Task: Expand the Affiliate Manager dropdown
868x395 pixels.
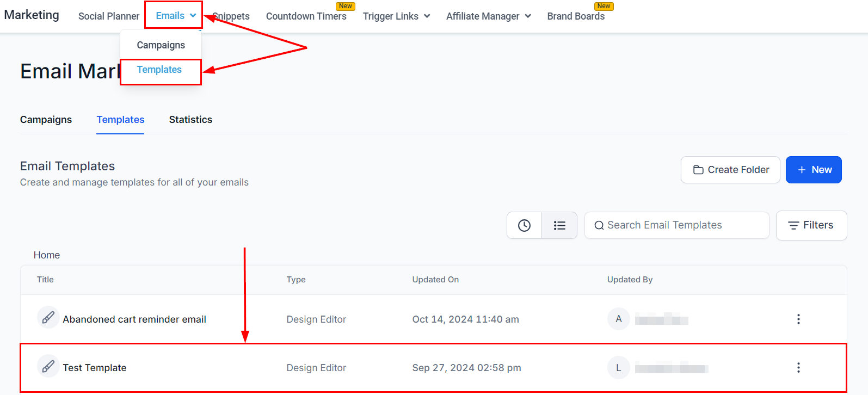Action: (x=488, y=16)
